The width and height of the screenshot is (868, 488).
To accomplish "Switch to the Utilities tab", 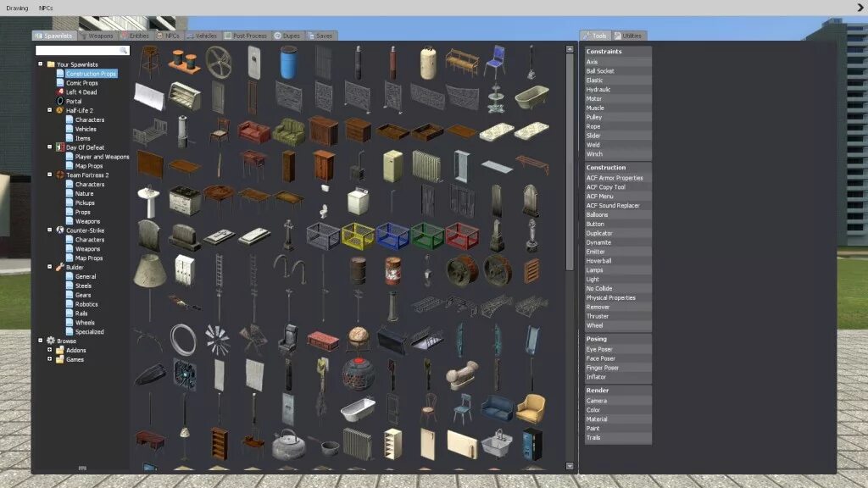I will tap(628, 36).
